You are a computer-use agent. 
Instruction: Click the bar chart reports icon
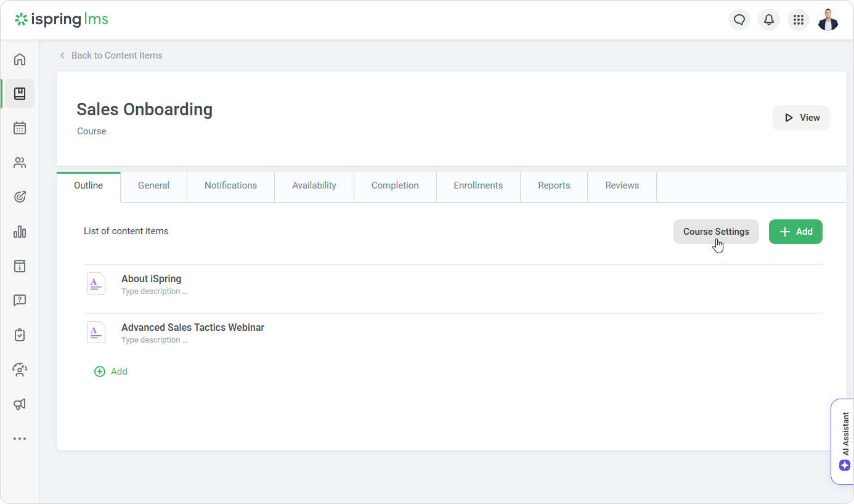coord(20,232)
